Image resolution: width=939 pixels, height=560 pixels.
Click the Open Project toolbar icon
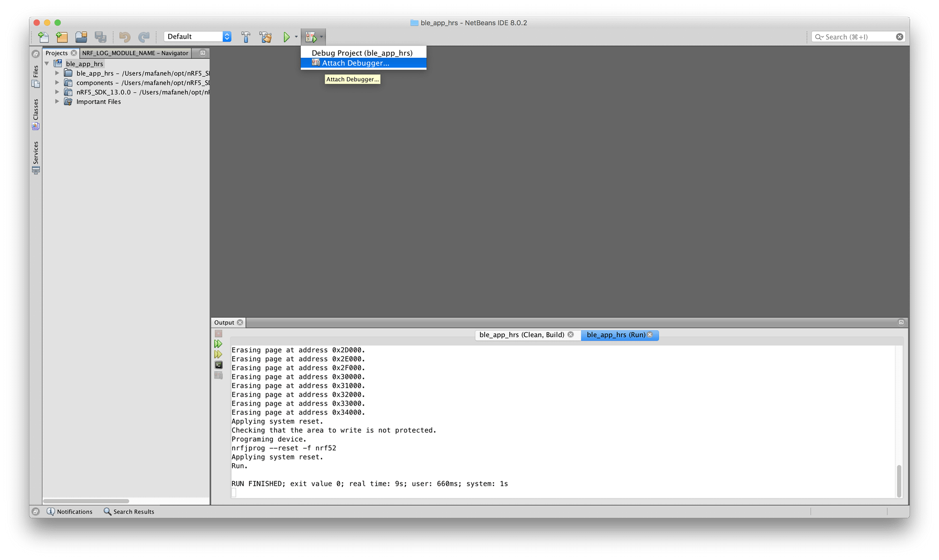pyautogui.click(x=81, y=37)
